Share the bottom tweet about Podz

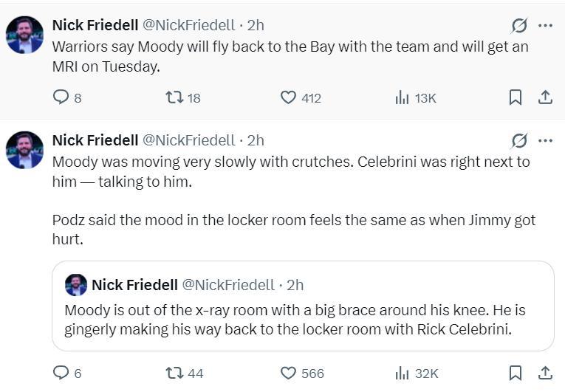[x=545, y=373]
